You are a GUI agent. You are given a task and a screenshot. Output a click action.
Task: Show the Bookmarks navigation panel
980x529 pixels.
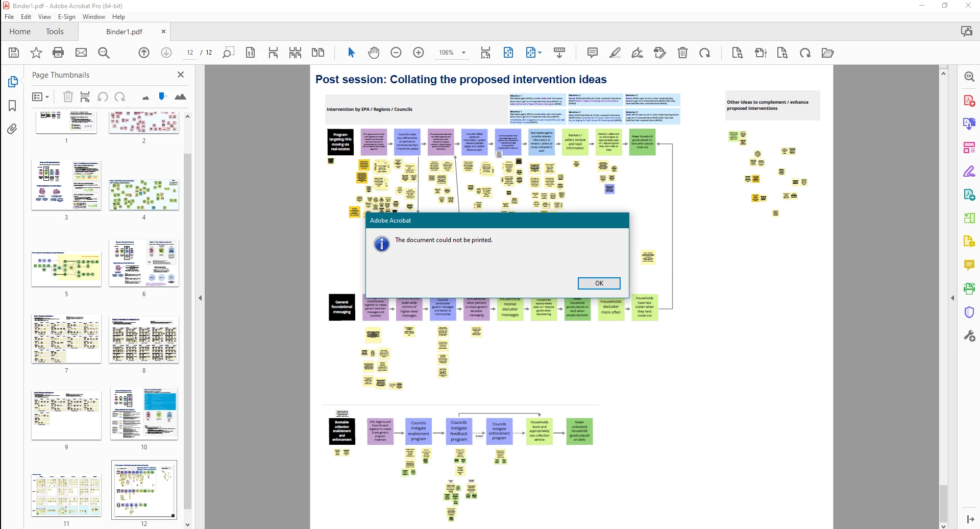(x=13, y=106)
